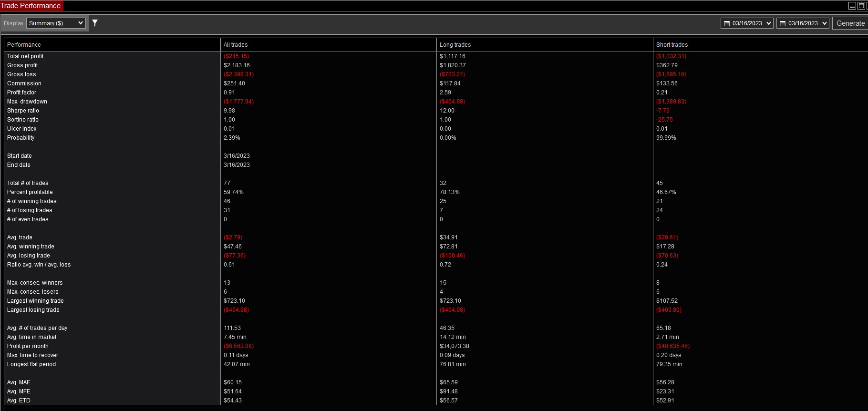Select the Largest losing trade row
The width and height of the screenshot is (868, 411).
click(33, 310)
